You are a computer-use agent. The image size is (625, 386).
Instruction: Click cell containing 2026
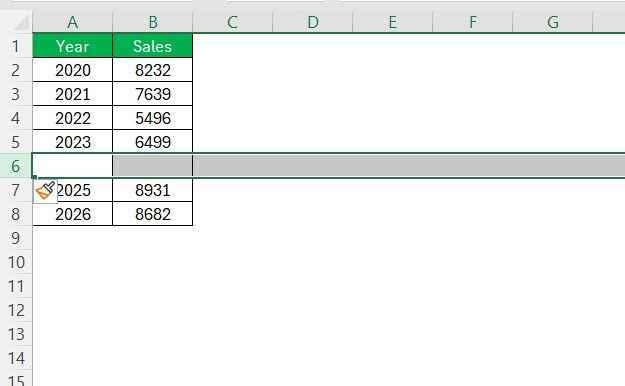pyautogui.click(x=73, y=214)
